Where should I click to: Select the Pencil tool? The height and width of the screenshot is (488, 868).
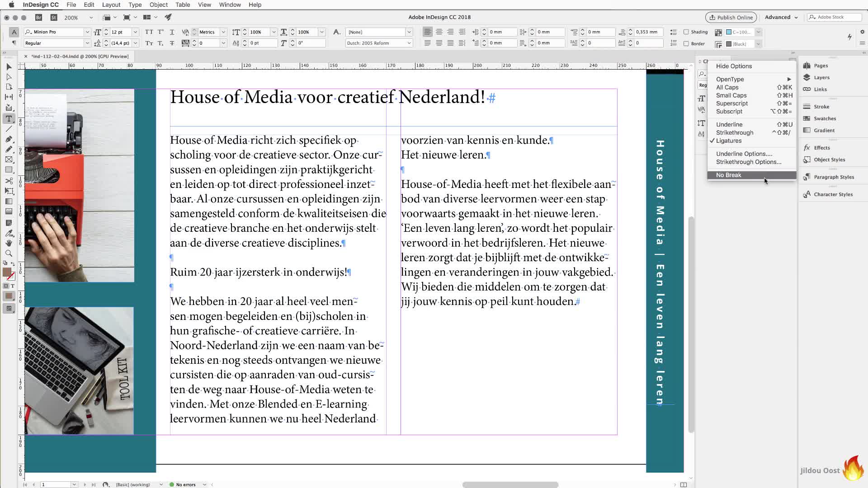point(9,149)
